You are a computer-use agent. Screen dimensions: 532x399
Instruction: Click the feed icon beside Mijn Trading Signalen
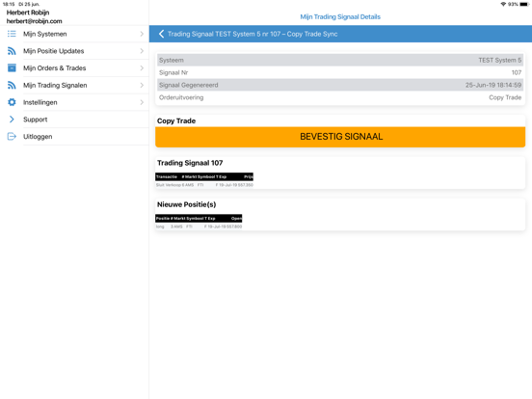(12, 85)
